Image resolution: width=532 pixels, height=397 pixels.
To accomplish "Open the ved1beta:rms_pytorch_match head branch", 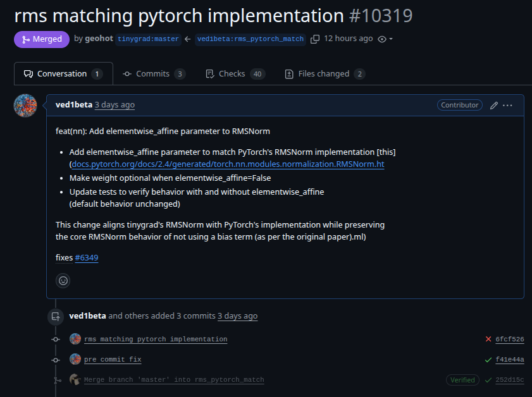I will (x=251, y=39).
